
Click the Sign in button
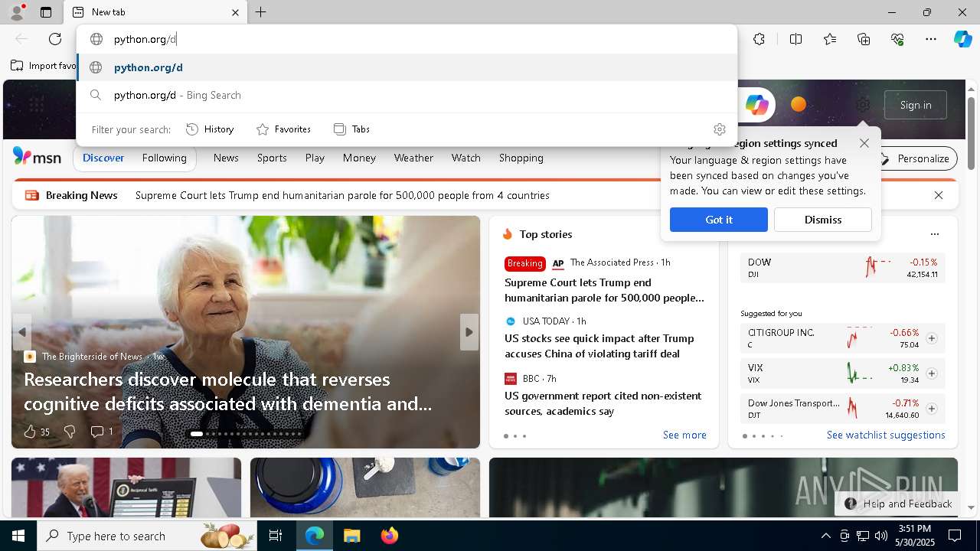916,105
